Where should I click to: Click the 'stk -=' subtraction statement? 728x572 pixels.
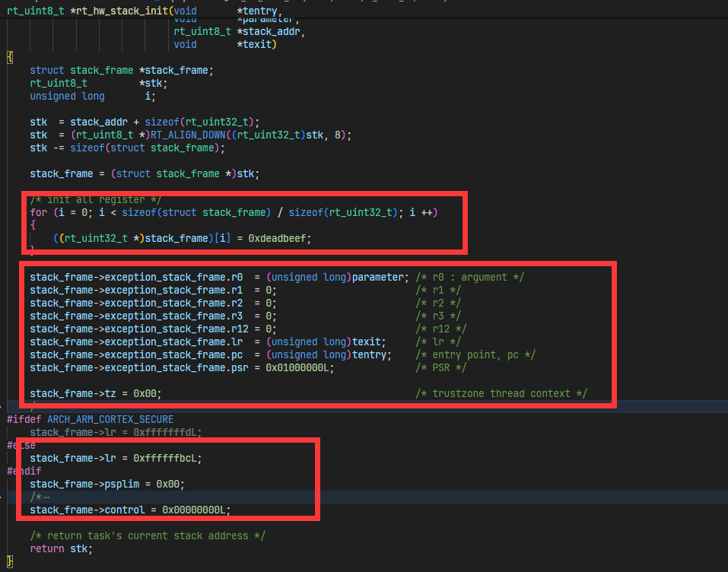pos(127,148)
